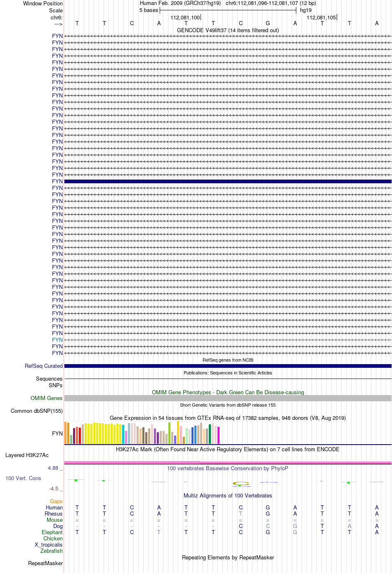
Task: Click the Window Position label
Action: pyautogui.click(x=43, y=3)
